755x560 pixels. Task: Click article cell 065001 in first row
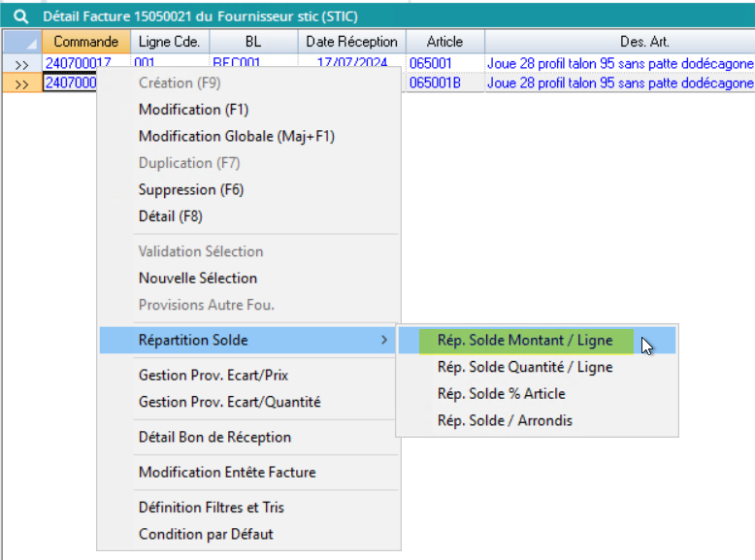[431, 64]
